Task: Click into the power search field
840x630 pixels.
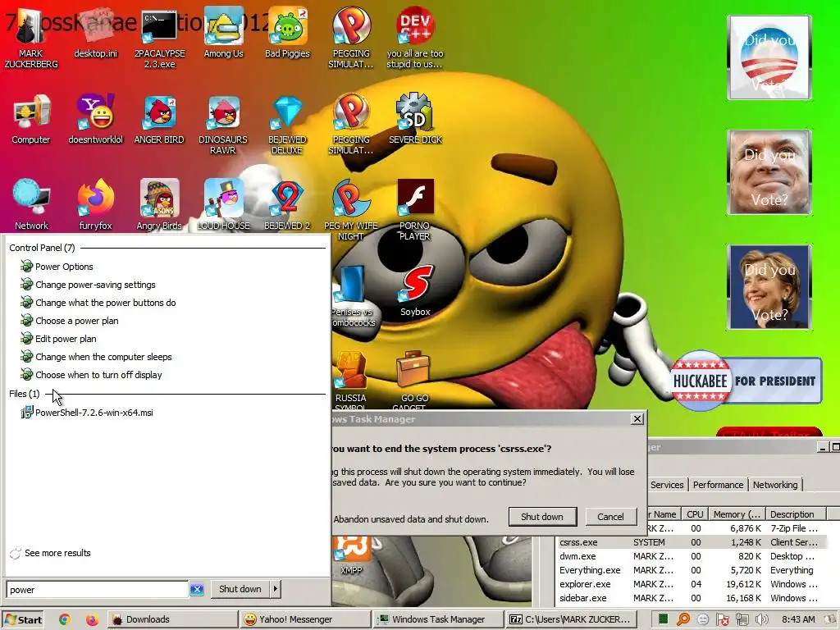Action: (x=97, y=589)
